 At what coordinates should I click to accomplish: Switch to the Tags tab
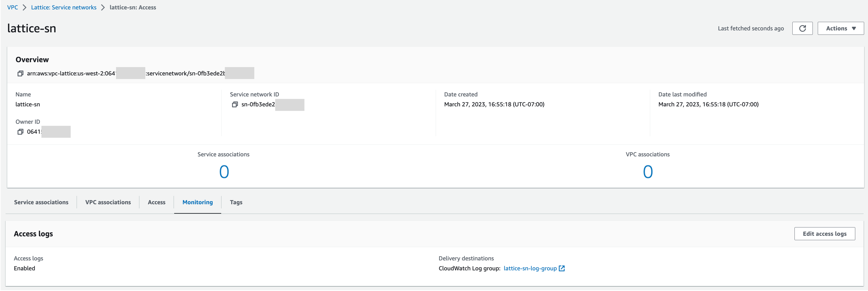coord(236,202)
